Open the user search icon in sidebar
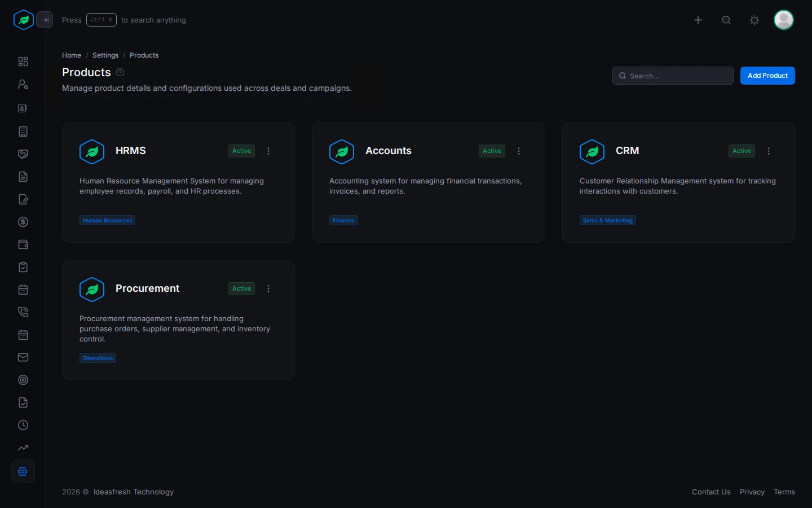This screenshot has width=812, height=508. 23,84
